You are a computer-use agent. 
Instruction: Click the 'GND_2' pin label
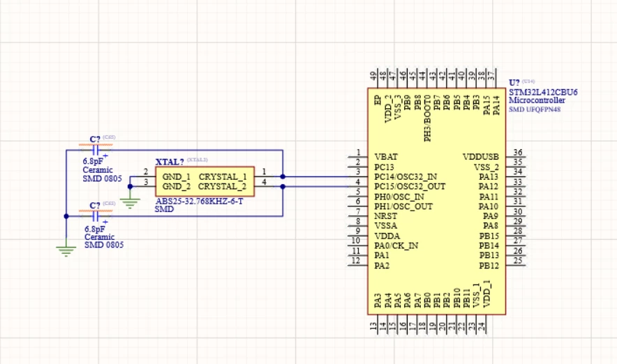pos(177,186)
